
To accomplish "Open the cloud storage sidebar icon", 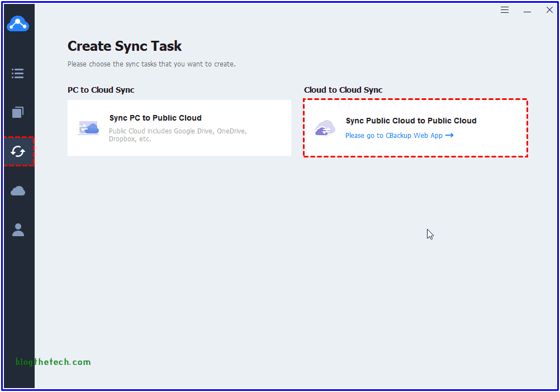I will (18, 191).
